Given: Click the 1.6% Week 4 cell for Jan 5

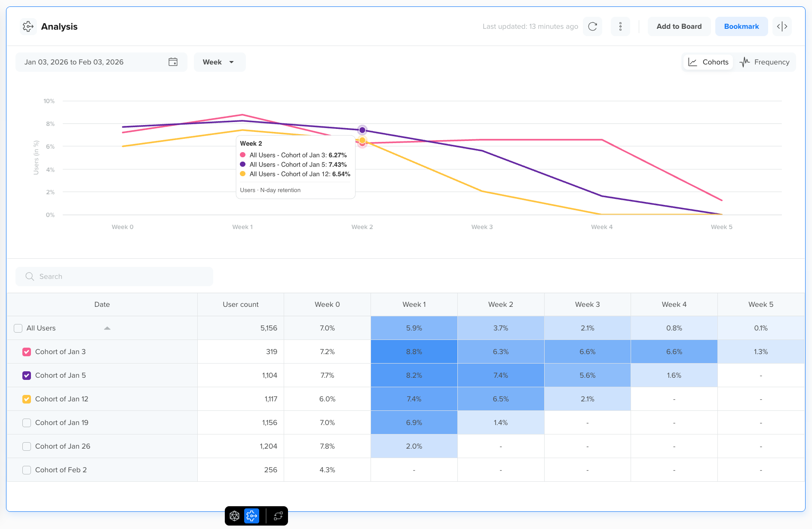Looking at the screenshot, I should point(674,376).
